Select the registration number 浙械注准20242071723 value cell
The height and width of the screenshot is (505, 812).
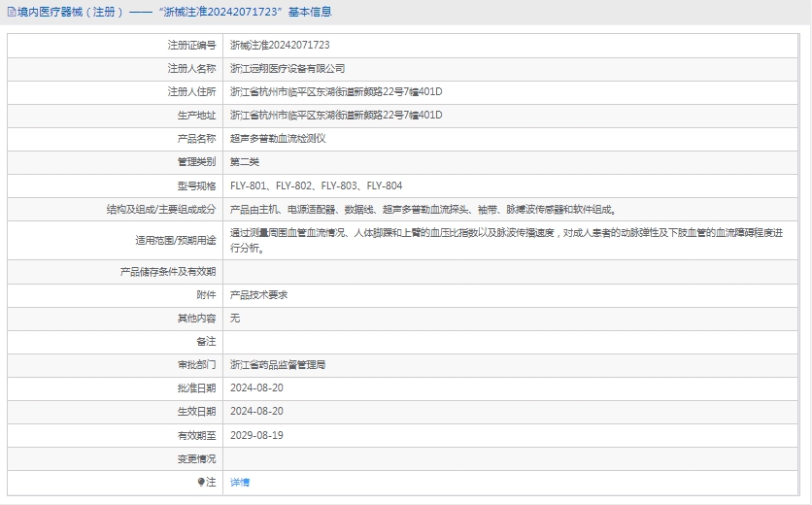(x=280, y=46)
